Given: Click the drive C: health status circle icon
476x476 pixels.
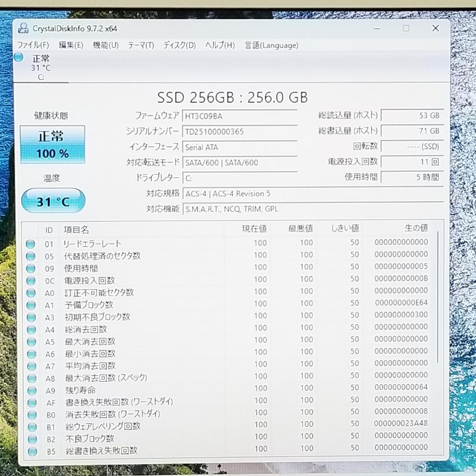Looking at the screenshot, I should 19,57.
